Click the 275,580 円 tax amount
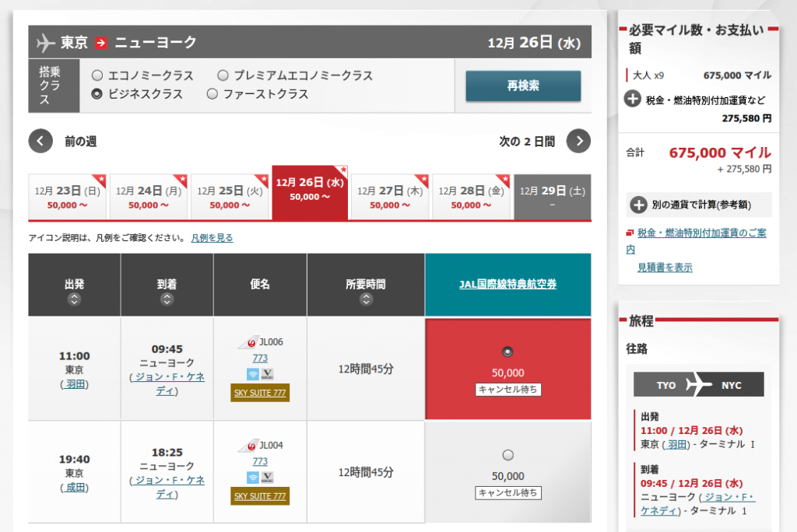 click(x=746, y=118)
